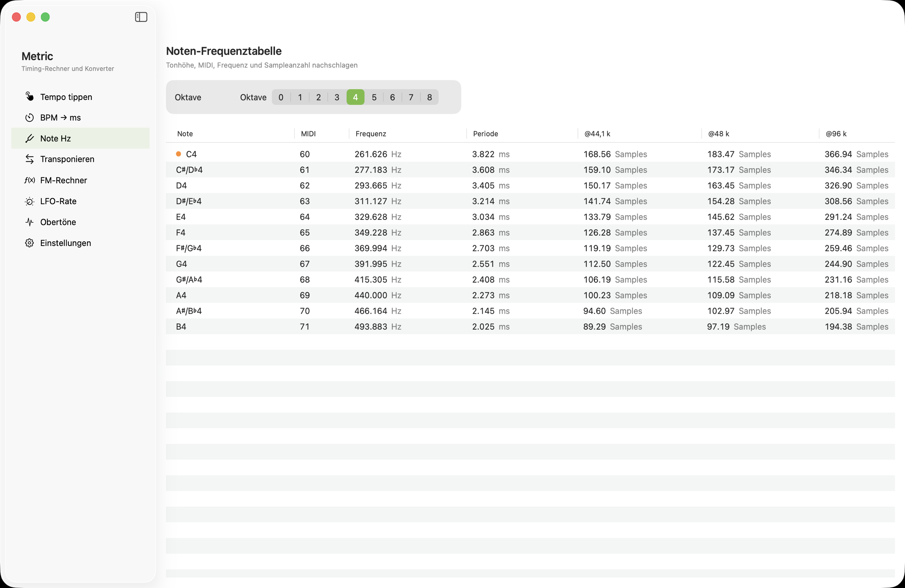905x588 pixels.
Task: Select the LFO-Rate dial icon
Action: [x=30, y=201]
